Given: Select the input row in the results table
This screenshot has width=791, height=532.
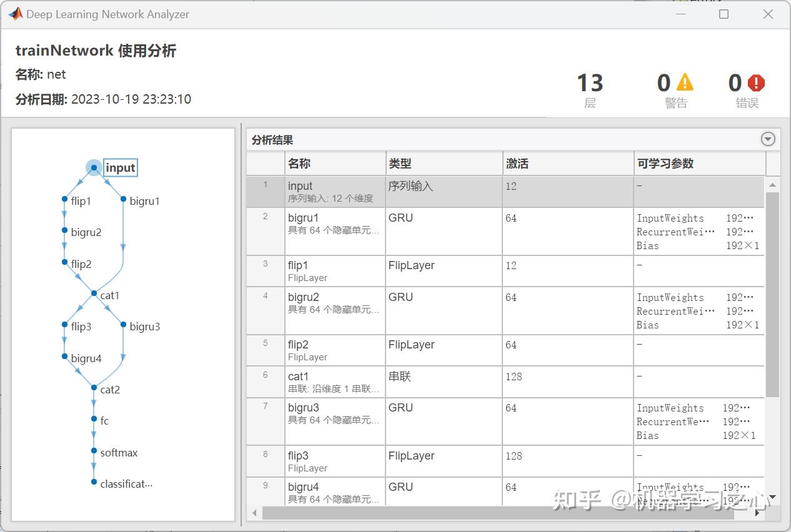Looking at the screenshot, I should coord(437,191).
